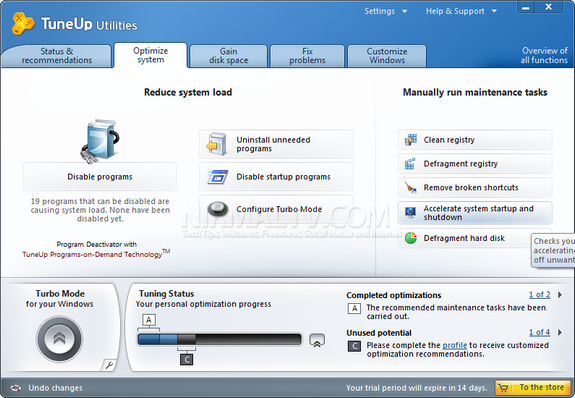This screenshot has height=398, width=575.
Task: Click the To the store button
Action: pos(533,388)
